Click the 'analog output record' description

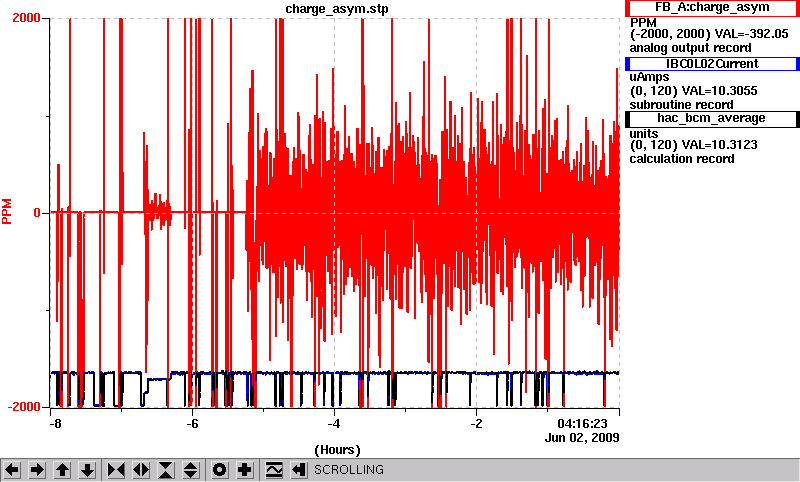[690, 48]
